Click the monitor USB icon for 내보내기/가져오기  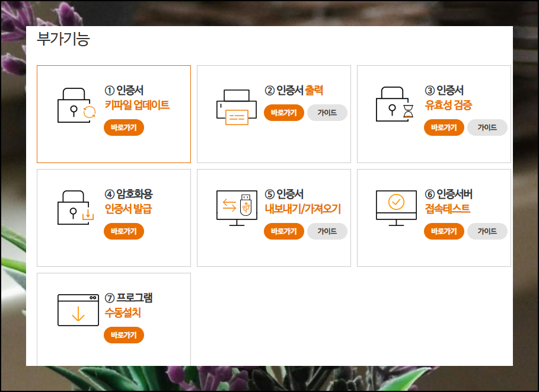pyautogui.click(x=237, y=208)
